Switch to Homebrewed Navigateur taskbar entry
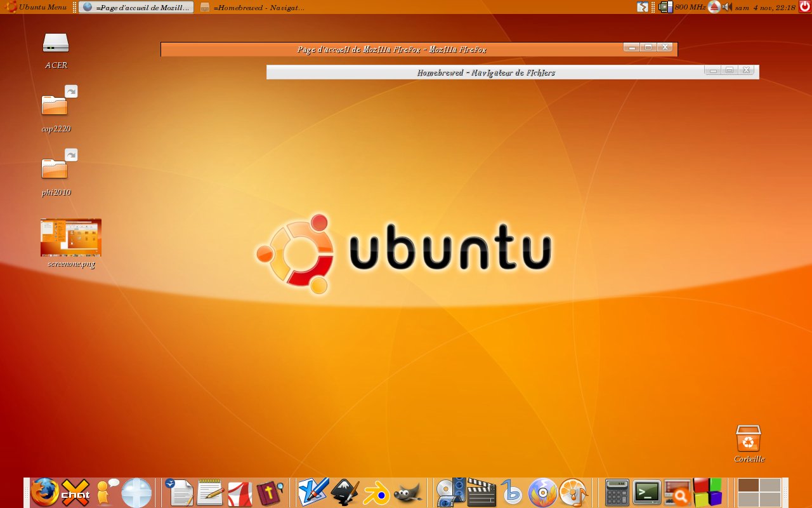 point(254,7)
